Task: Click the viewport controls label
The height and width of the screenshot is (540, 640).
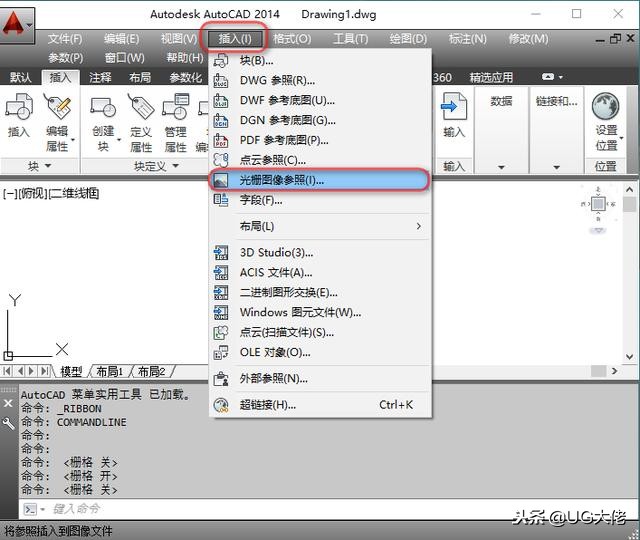Action: (x=51, y=193)
